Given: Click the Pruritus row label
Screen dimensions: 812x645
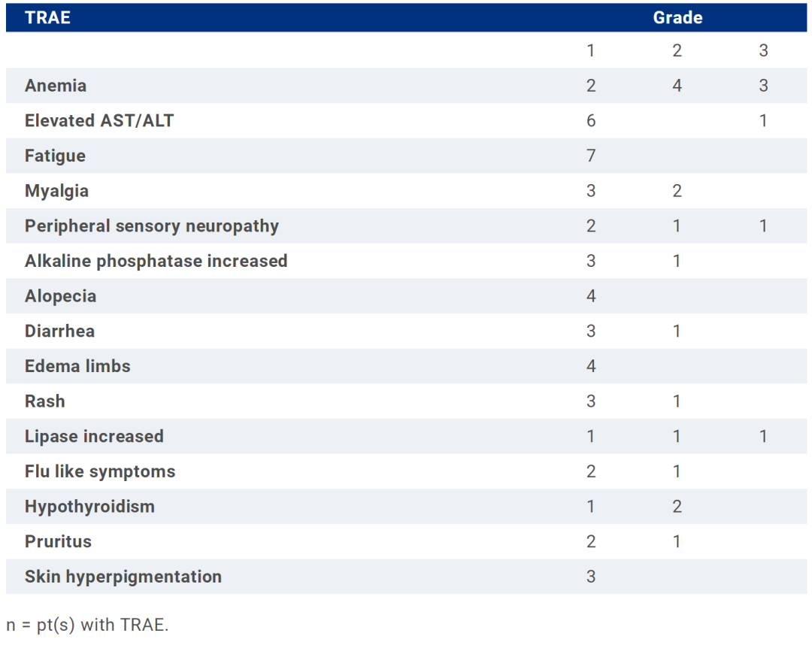Looking at the screenshot, I should coord(58,541).
